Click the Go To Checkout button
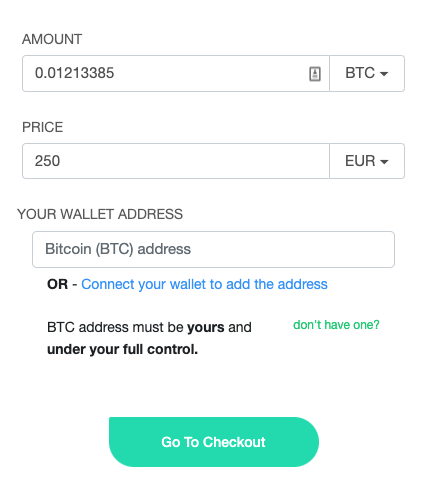Viewport: 423px width, 496px height. click(x=214, y=442)
